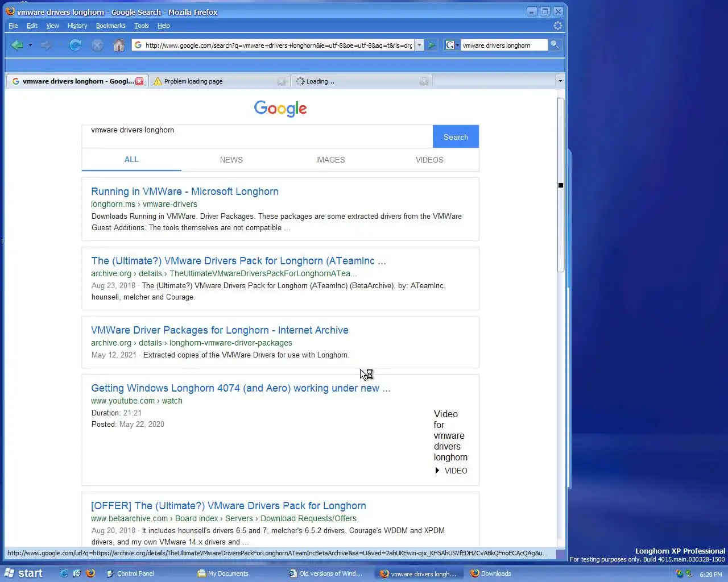
Task: Click the toolbar search box
Action: click(504, 45)
